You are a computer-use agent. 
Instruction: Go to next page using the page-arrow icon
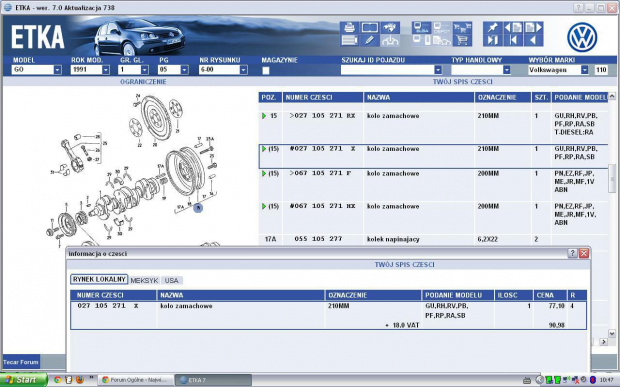(533, 27)
